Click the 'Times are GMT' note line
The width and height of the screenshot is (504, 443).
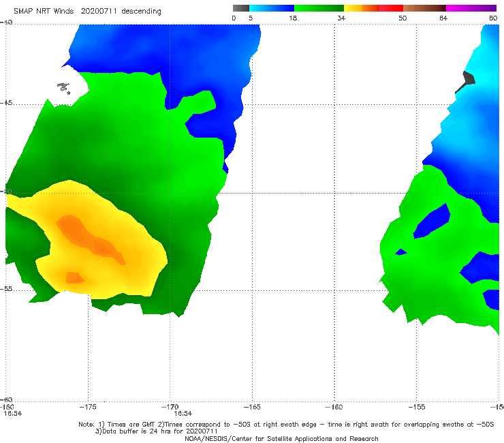coord(286,425)
